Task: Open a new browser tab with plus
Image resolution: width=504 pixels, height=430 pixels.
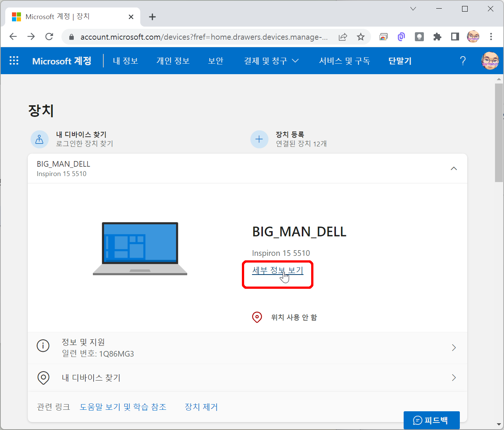Action: 152,16
